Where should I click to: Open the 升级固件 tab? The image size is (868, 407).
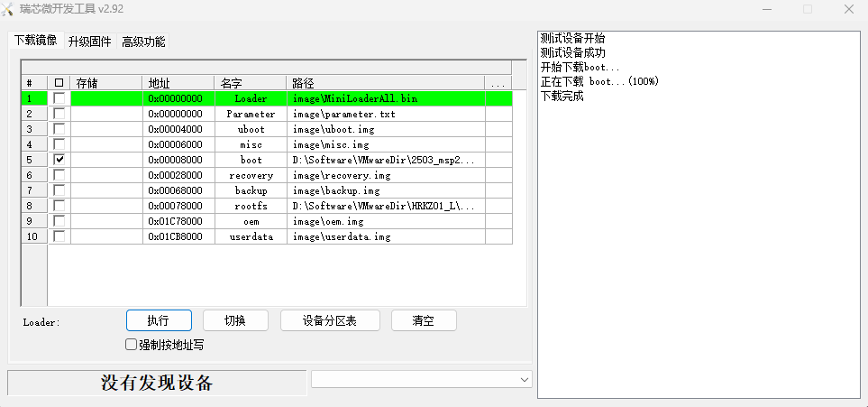[x=89, y=42]
